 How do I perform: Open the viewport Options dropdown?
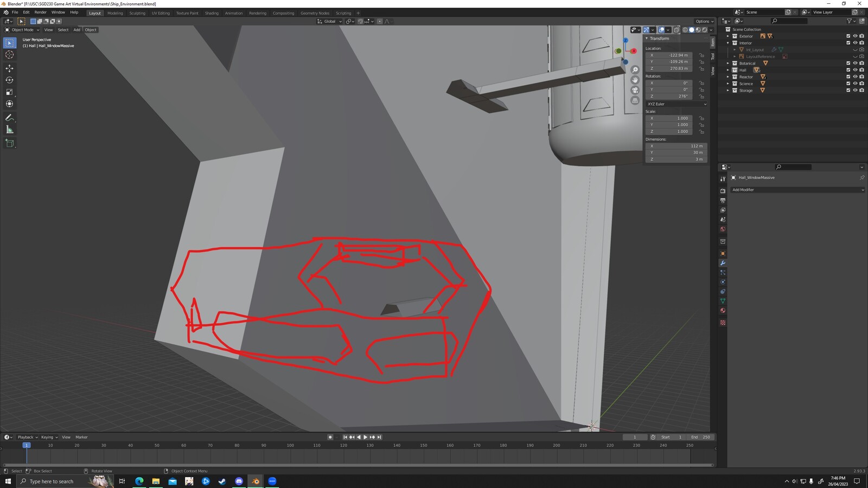click(x=705, y=21)
